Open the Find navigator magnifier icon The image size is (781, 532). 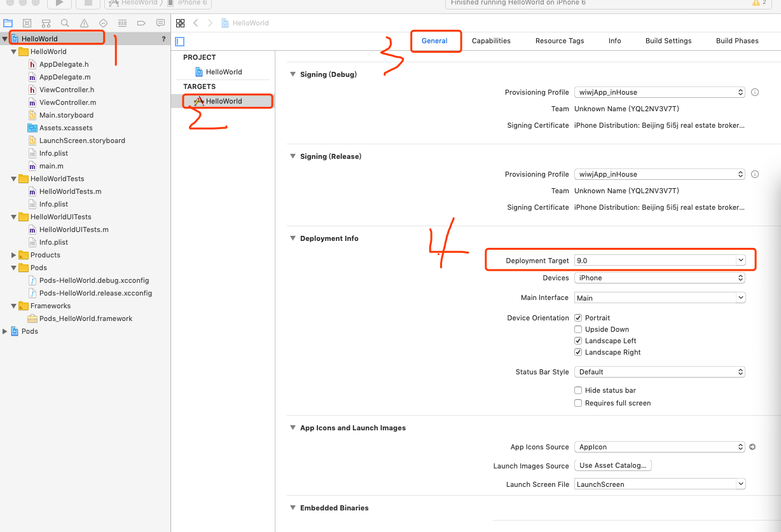click(65, 23)
